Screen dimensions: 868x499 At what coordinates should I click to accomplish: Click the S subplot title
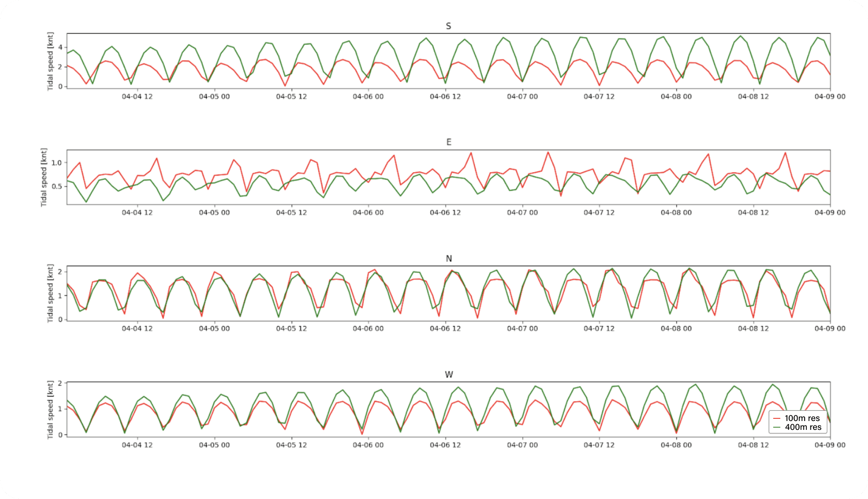pyautogui.click(x=448, y=26)
